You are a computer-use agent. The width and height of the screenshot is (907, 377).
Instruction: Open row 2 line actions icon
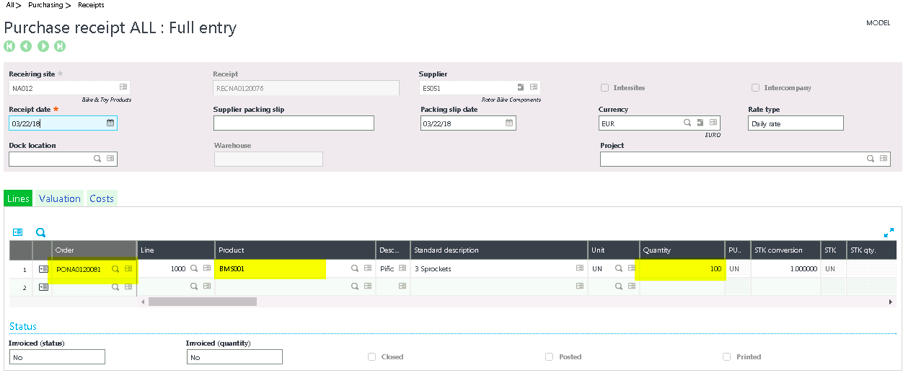[x=43, y=286]
